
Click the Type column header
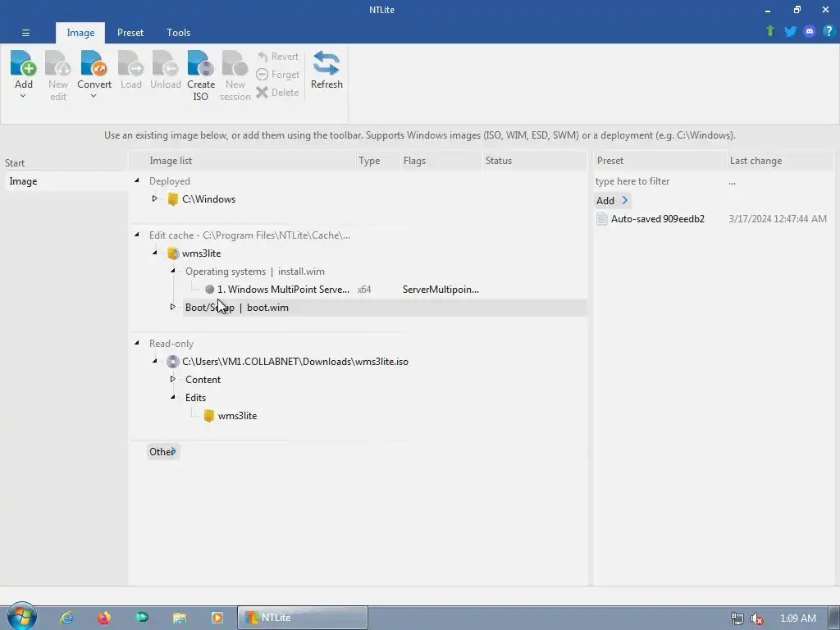pyautogui.click(x=379, y=161)
